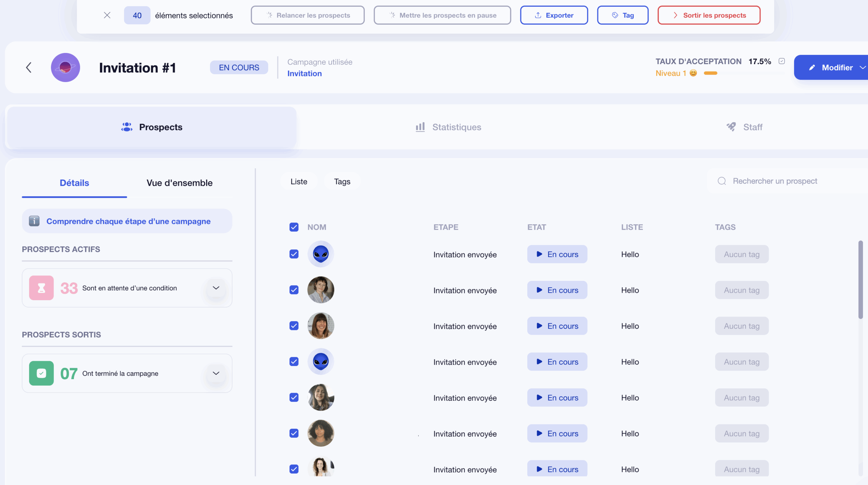Image resolution: width=868 pixels, height=485 pixels.
Task: Open the Vue d'ensemble tab
Action: click(x=179, y=183)
